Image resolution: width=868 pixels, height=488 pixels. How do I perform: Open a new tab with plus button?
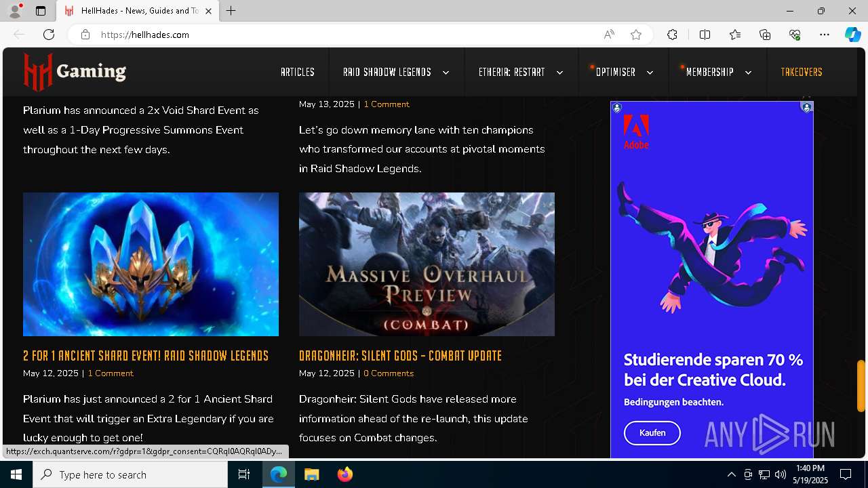click(x=231, y=11)
